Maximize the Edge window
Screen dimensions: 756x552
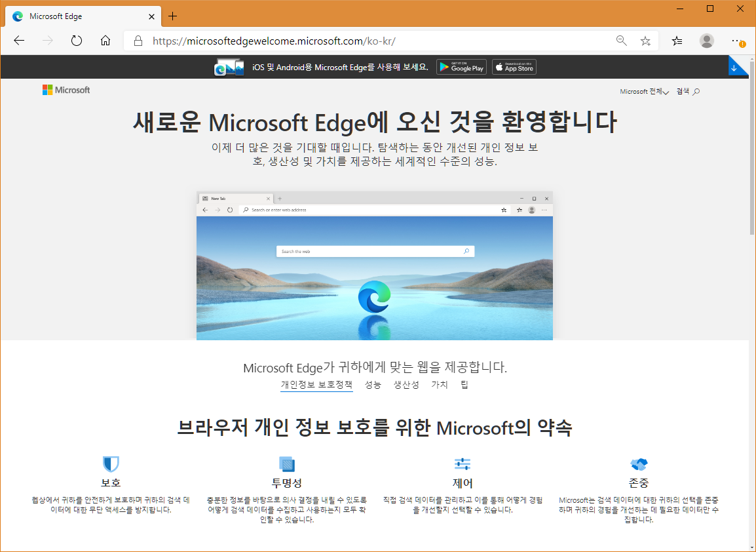(710, 9)
